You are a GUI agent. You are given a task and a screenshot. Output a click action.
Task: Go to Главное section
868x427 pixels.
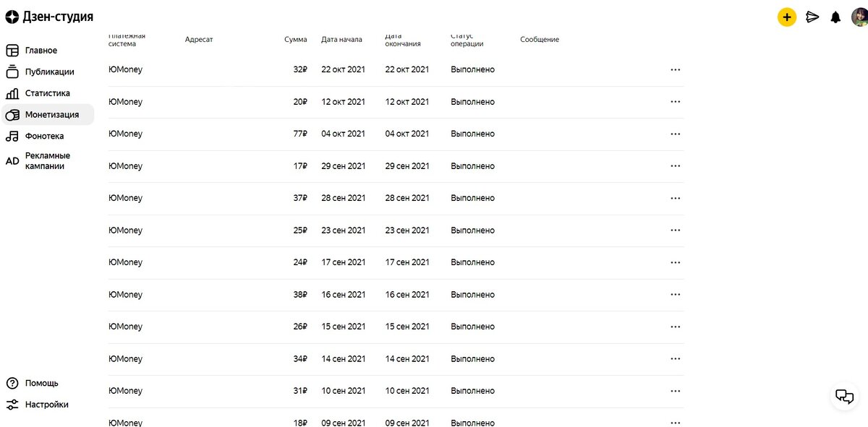41,51
